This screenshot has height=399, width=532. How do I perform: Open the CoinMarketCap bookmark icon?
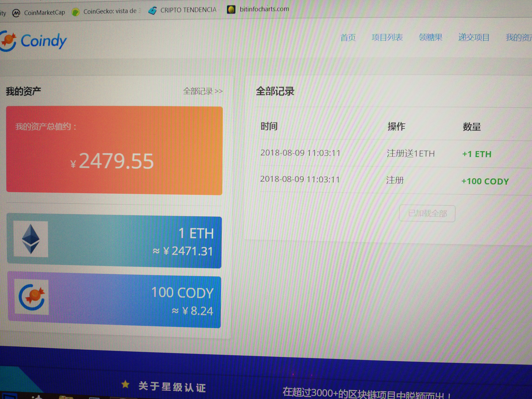click(x=16, y=13)
